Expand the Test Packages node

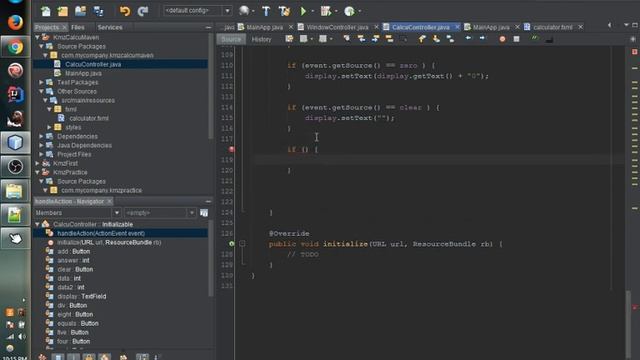coord(41,82)
